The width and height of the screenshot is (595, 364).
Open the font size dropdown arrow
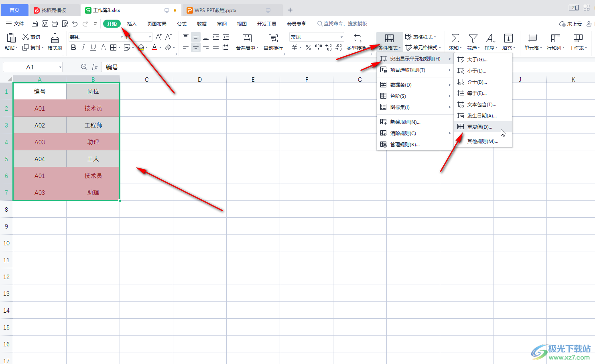150,37
